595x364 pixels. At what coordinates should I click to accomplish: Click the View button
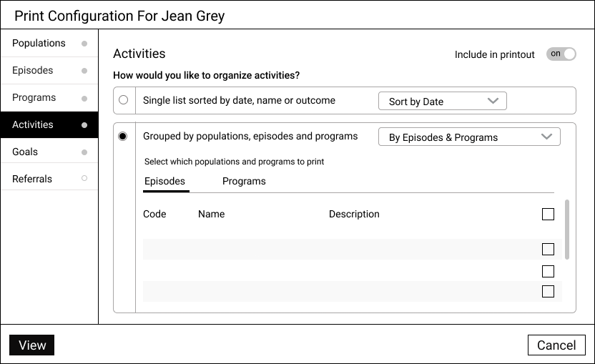pos(32,345)
